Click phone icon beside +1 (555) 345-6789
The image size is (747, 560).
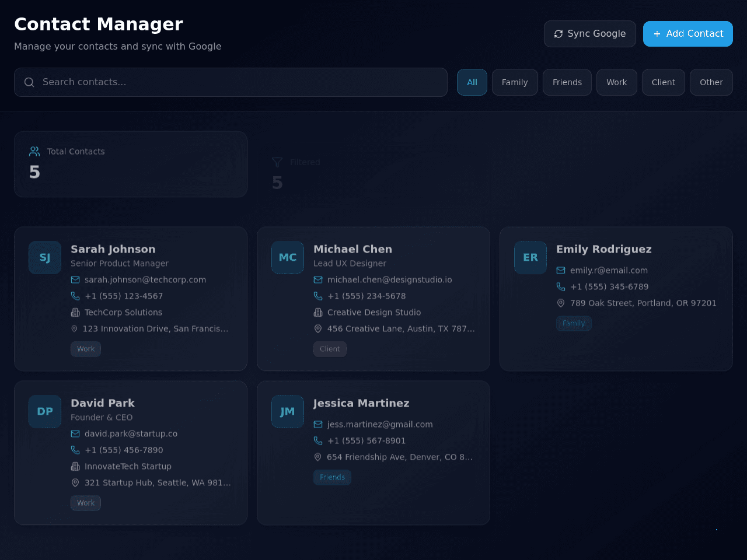tap(561, 287)
